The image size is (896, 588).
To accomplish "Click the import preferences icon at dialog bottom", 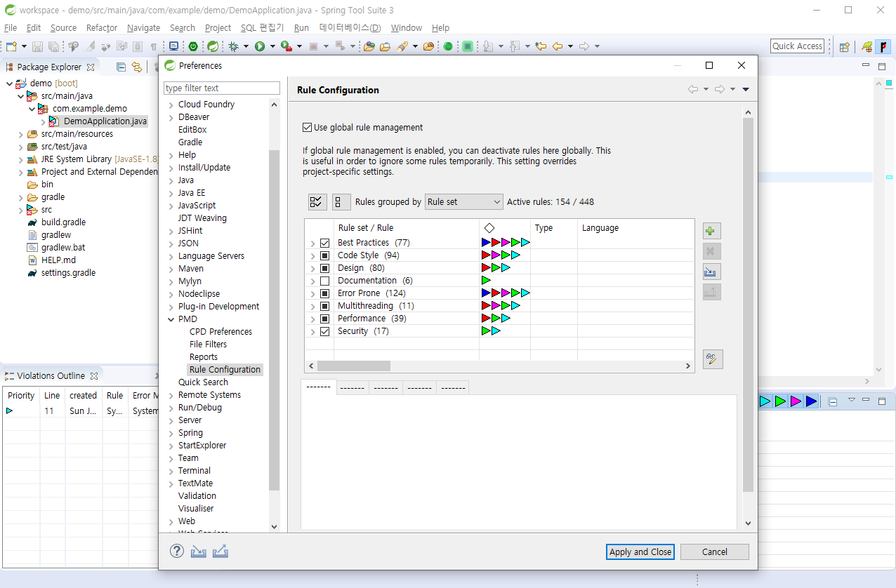I will point(199,552).
